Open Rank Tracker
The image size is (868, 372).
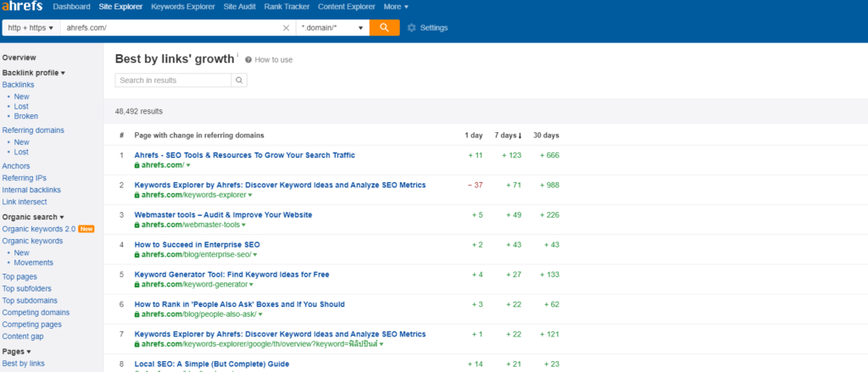click(287, 7)
